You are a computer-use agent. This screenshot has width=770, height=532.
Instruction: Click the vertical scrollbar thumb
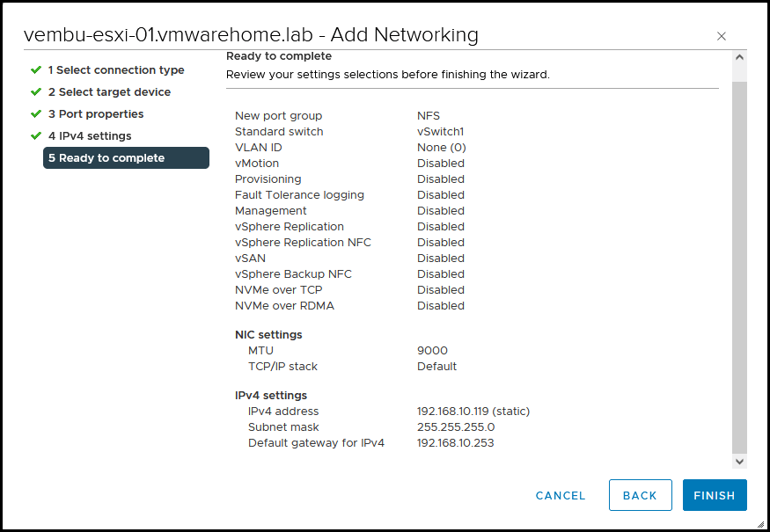(x=739, y=267)
